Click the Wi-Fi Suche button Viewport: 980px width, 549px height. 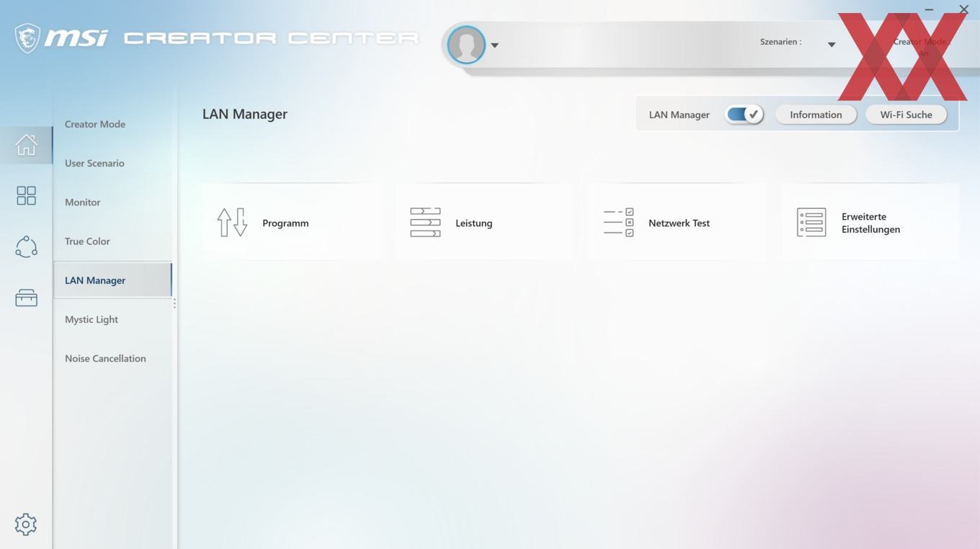click(906, 115)
